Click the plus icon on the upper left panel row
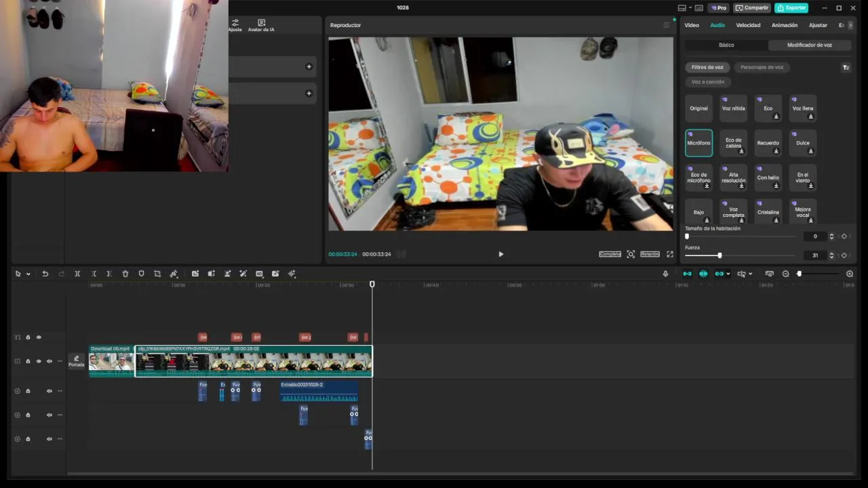Image resolution: width=868 pixels, height=488 pixels. click(x=309, y=66)
